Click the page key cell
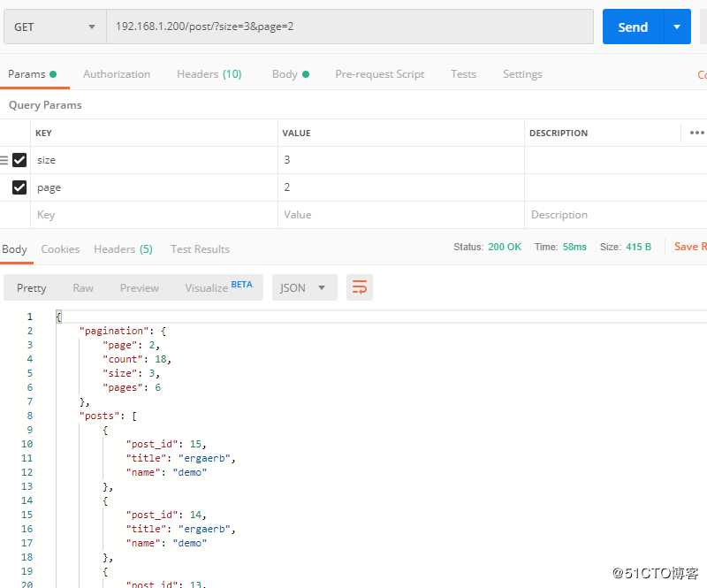The image size is (707, 588). click(x=154, y=187)
